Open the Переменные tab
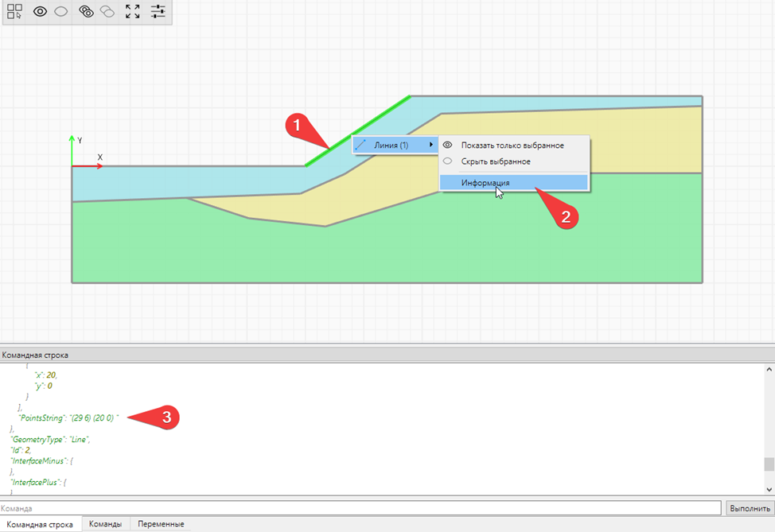Screen dimensions: 775x532 161,525
